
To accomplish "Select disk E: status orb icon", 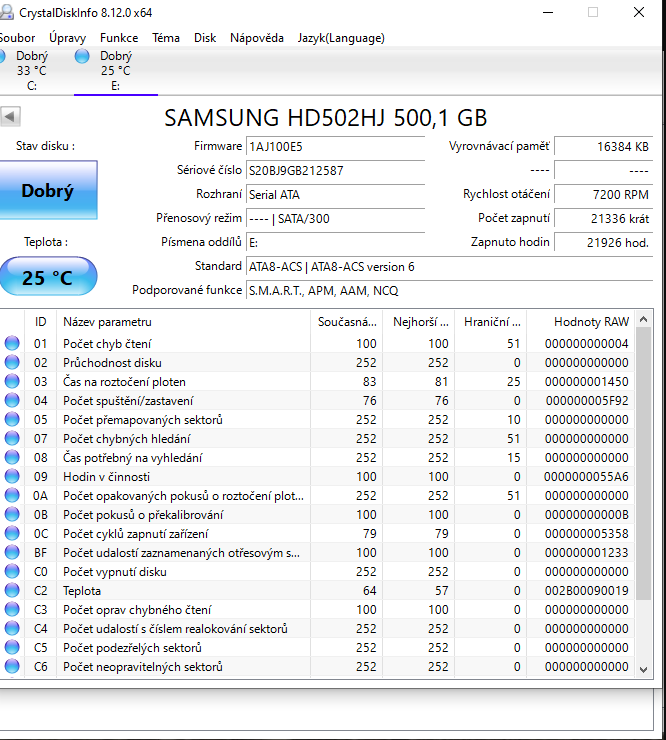I will (82, 56).
